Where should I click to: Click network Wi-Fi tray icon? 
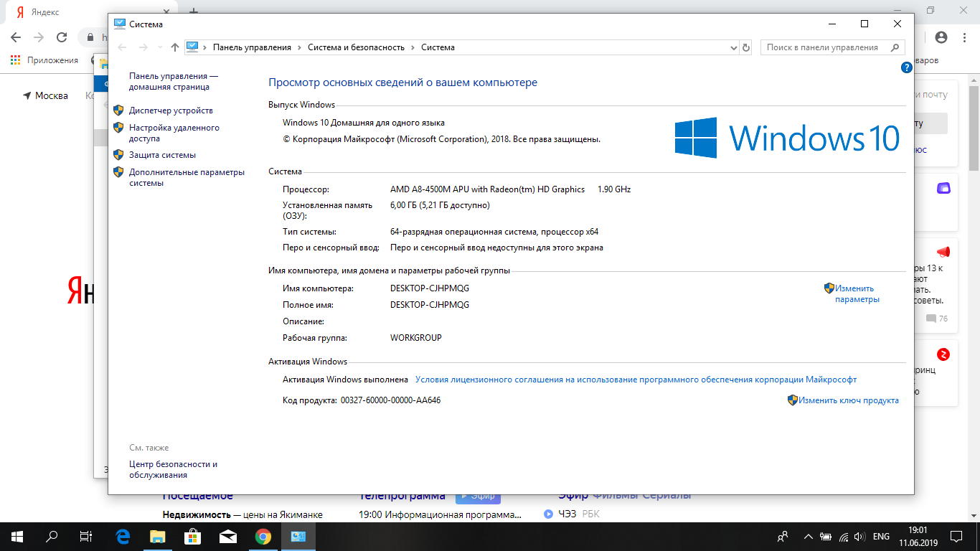coord(843,536)
